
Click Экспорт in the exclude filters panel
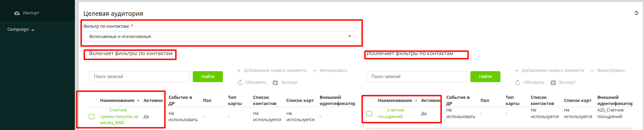(x=567, y=82)
